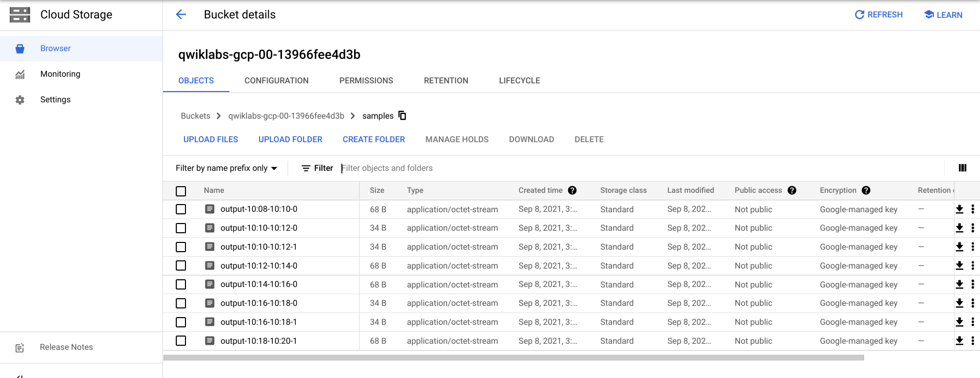
Task: Click UPLOAD FOLDER
Action: coord(290,140)
